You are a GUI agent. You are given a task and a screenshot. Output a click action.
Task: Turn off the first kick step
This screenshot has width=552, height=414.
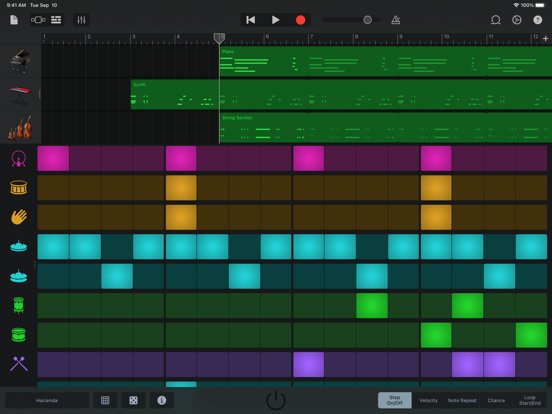(x=53, y=158)
